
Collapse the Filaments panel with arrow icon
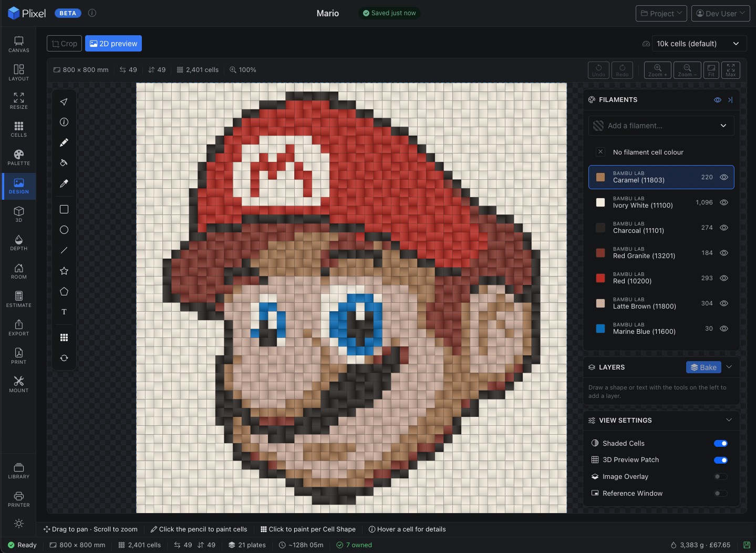730,100
